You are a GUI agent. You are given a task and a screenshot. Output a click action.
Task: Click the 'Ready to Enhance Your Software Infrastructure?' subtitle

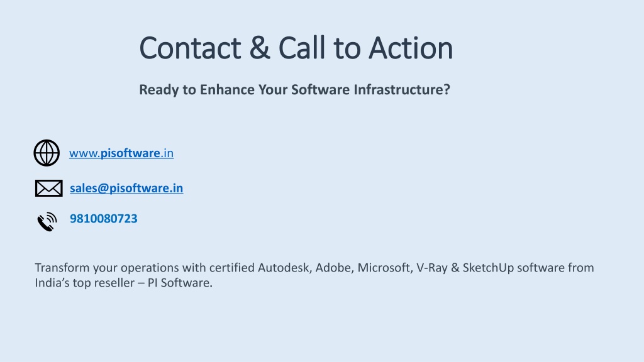[x=294, y=89]
